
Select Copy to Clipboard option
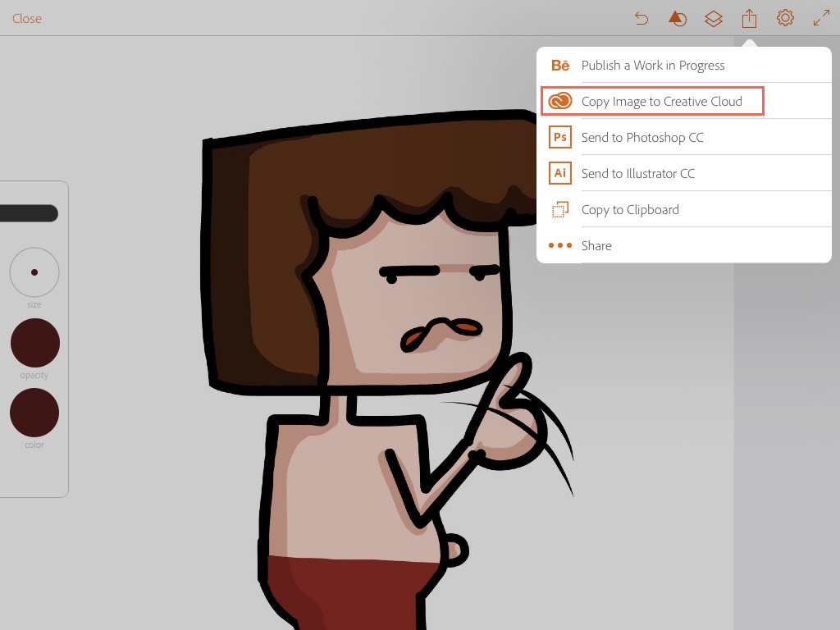point(684,209)
